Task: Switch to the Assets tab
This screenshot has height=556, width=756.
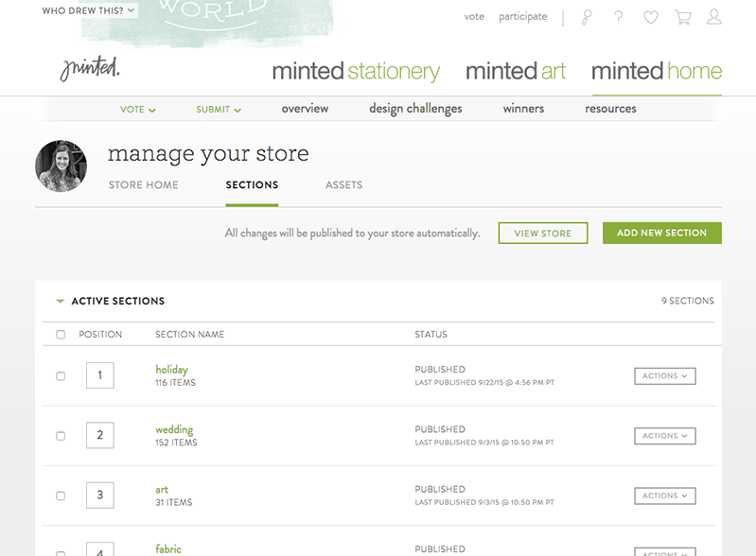Action: (343, 185)
